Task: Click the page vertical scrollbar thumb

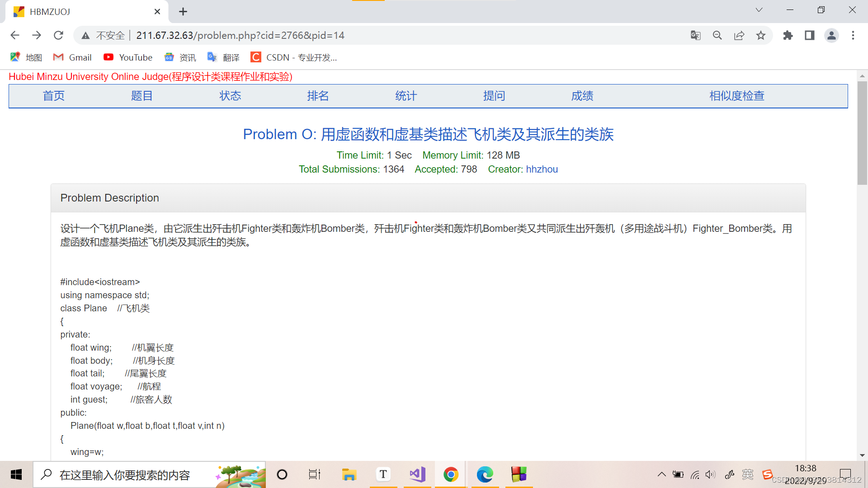Action: (862, 133)
